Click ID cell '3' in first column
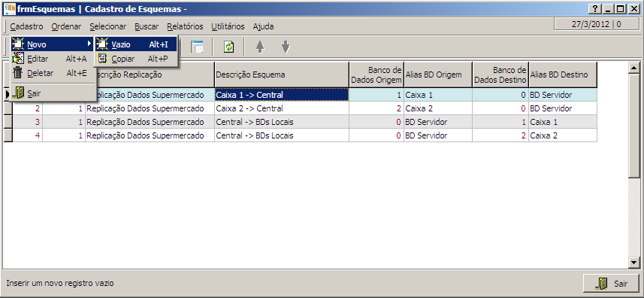 coord(28,122)
